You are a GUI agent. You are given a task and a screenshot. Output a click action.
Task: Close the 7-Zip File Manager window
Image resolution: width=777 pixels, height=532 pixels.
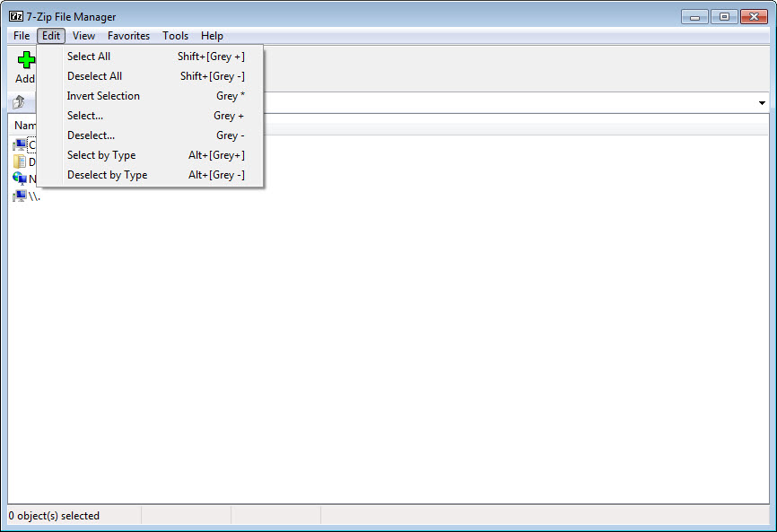tap(754, 17)
